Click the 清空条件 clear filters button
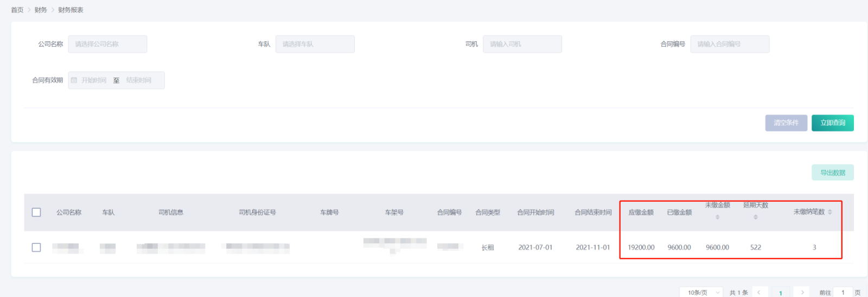Viewport: 868px width, 297px height. pyautogui.click(x=786, y=123)
